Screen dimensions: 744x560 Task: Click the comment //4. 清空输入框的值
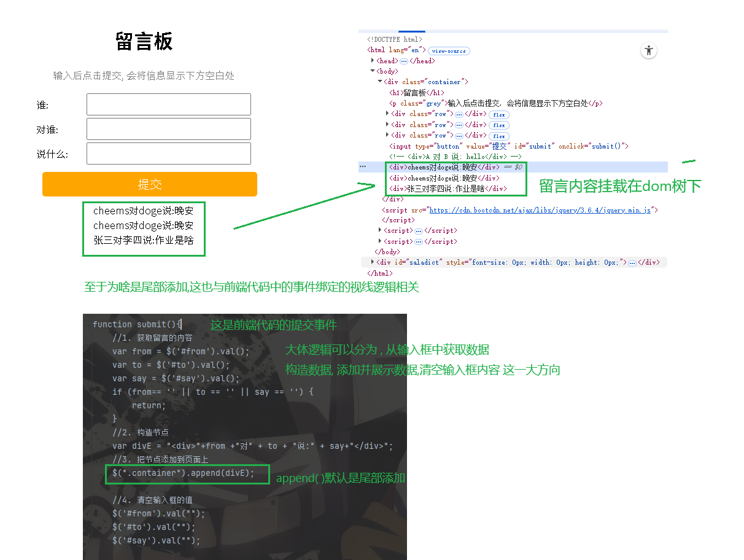(152, 500)
